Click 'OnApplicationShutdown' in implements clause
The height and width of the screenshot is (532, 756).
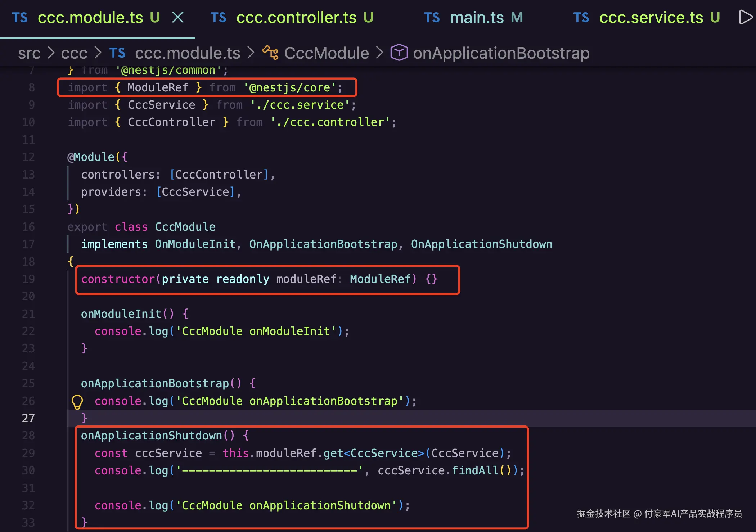point(482,244)
